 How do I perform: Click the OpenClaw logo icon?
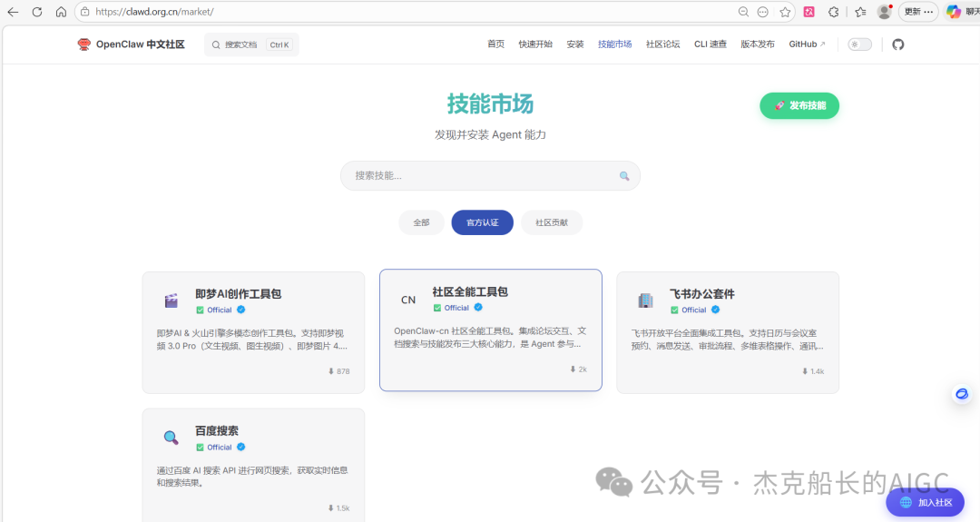tap(83, 44)
